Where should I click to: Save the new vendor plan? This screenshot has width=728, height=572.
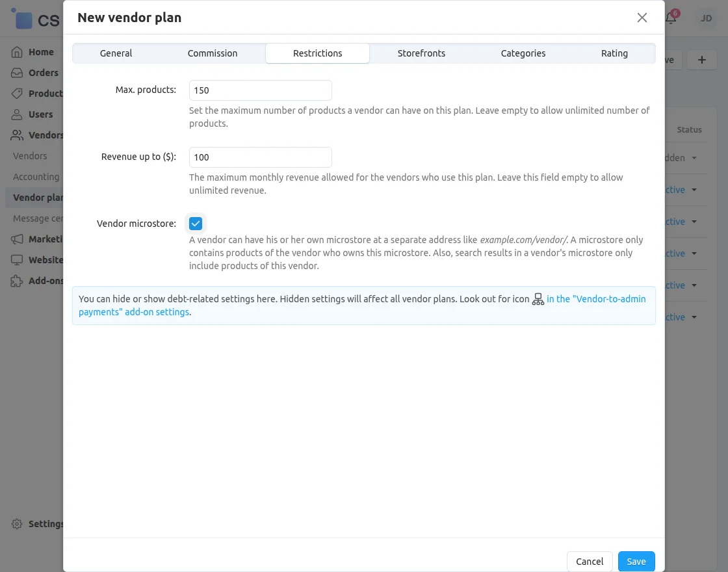pyautogui.click(x=636, y=561)
